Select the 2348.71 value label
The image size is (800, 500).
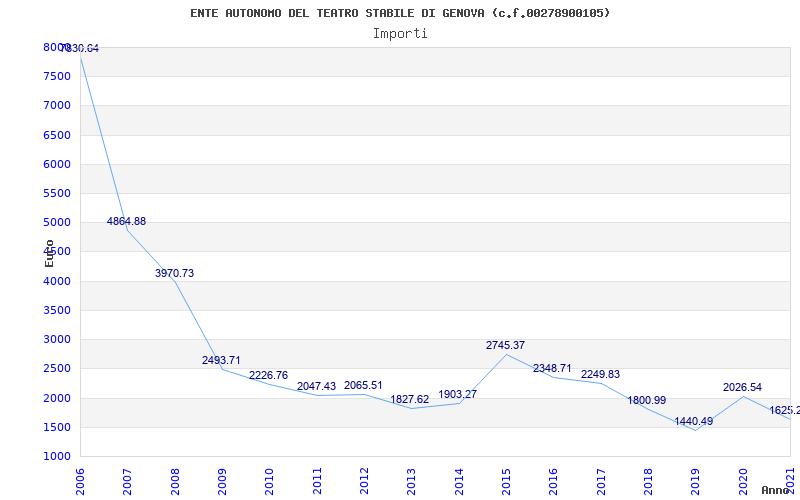[x=552, y=368]
